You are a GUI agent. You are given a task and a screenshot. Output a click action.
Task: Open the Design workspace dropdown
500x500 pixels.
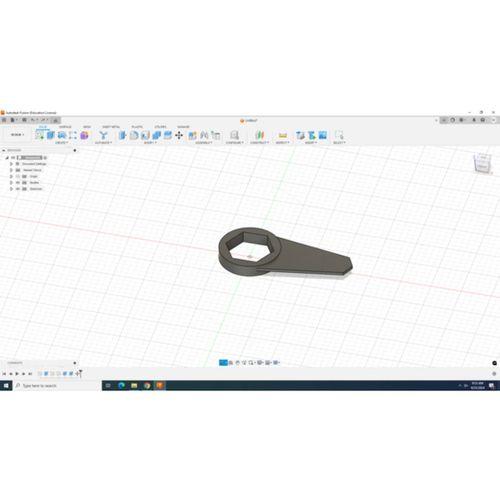[18, 135]
